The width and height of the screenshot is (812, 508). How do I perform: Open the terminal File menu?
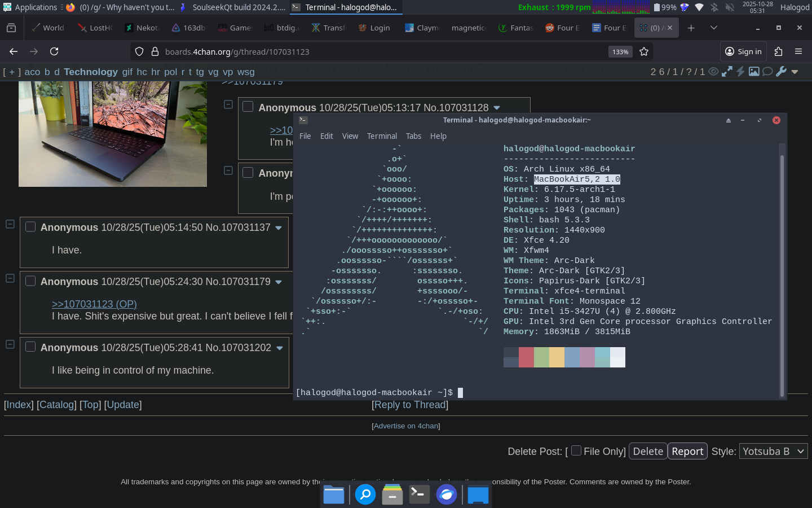point(305,136)
